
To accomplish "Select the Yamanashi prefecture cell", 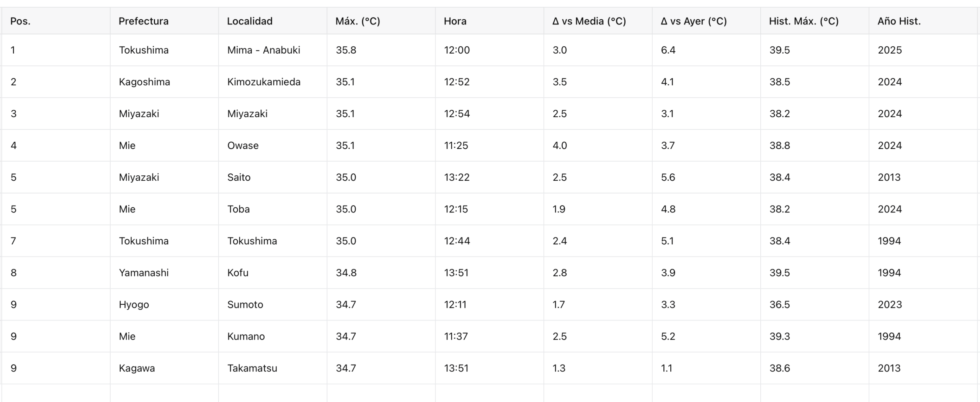I will tap(144, 273).
